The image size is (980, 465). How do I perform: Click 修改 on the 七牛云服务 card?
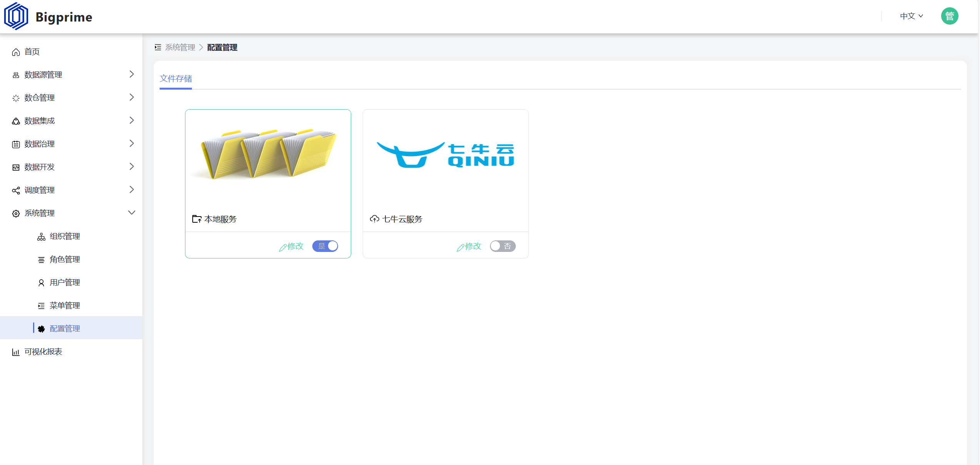click(x=473, y=246)
